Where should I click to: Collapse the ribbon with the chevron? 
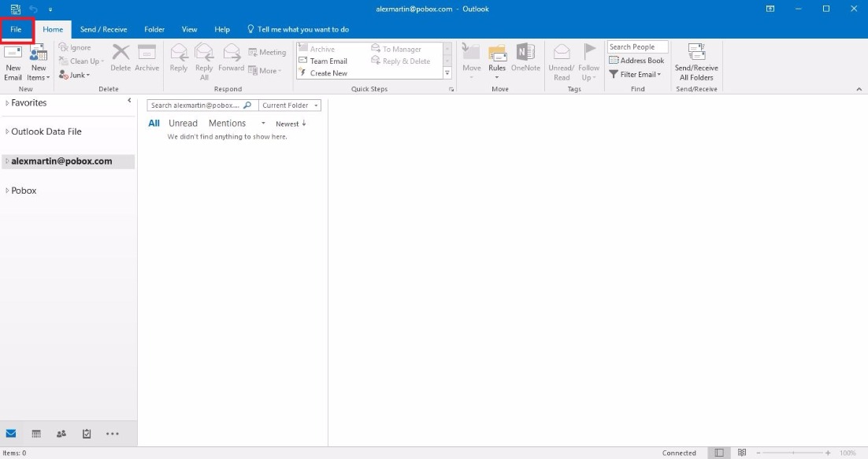click(x=859, y=89)
